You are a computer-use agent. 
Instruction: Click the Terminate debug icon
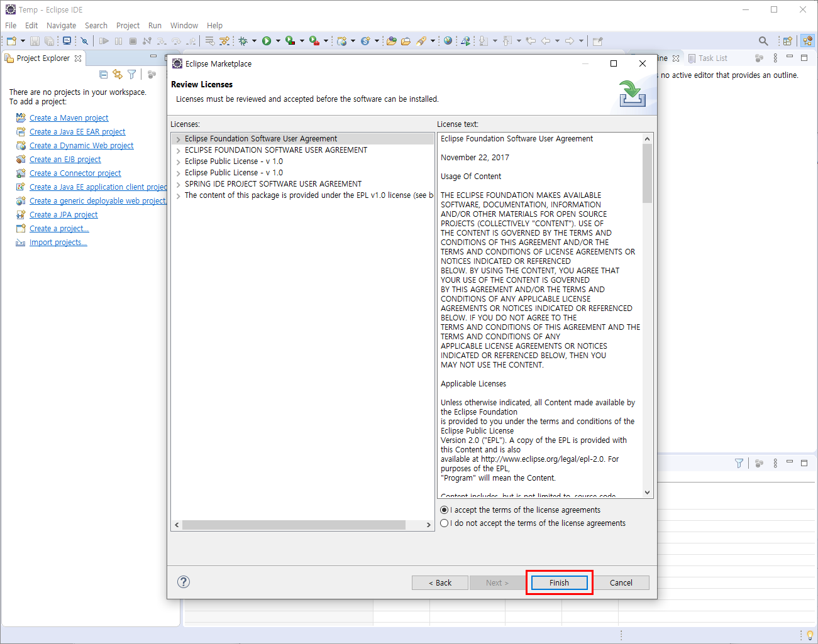(x=133, y=41)
